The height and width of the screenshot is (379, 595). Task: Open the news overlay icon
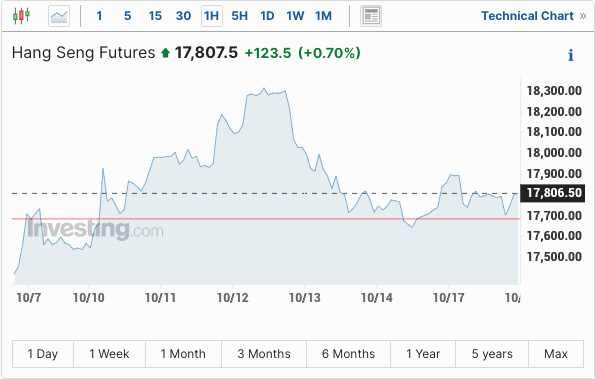371,16
